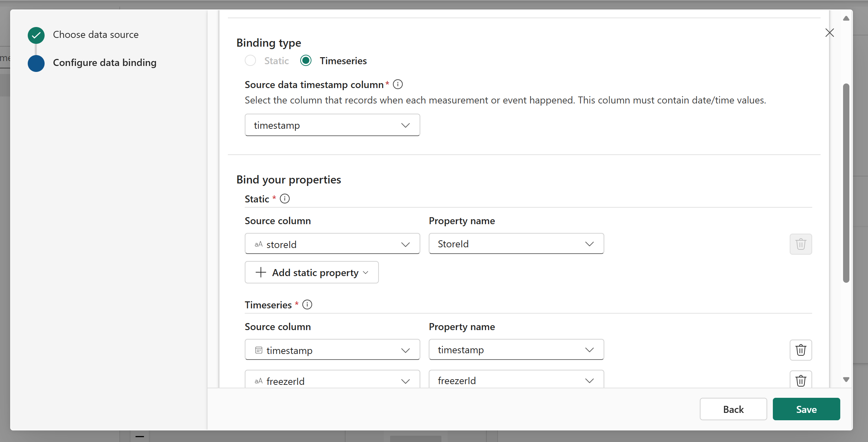Click the scrollbar down arrow
Image resolution: width=868 pixels, height=442 pixels.
coord(846,380)
